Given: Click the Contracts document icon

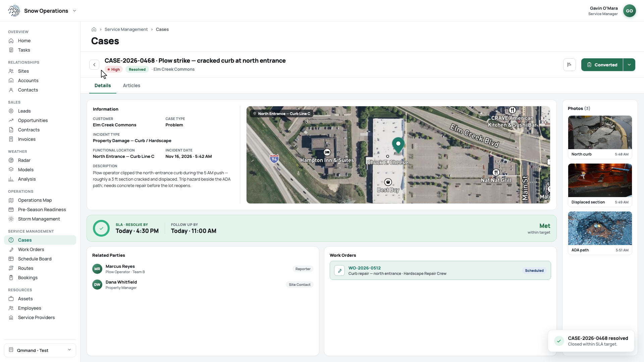Looking at the screenshot, I should pos(11,130).
